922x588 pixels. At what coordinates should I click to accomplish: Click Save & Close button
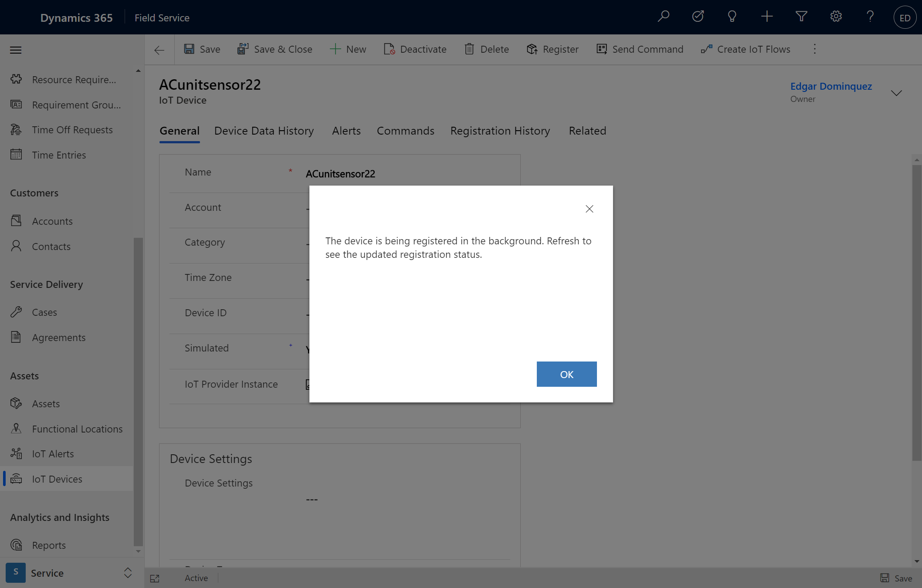coord(274,48)
